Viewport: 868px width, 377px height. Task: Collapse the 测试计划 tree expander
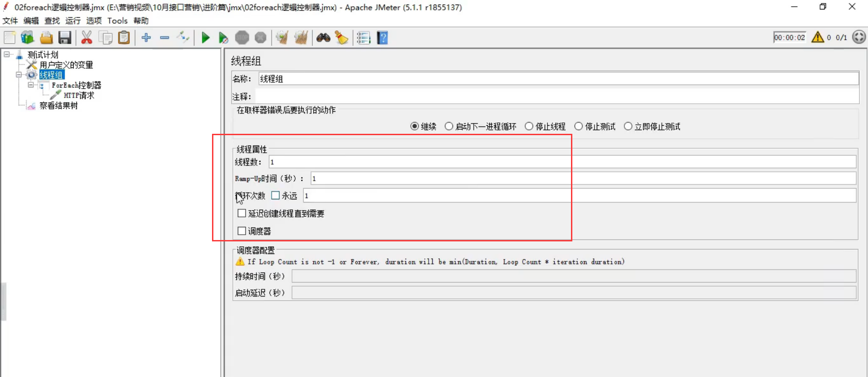(7, 54)
